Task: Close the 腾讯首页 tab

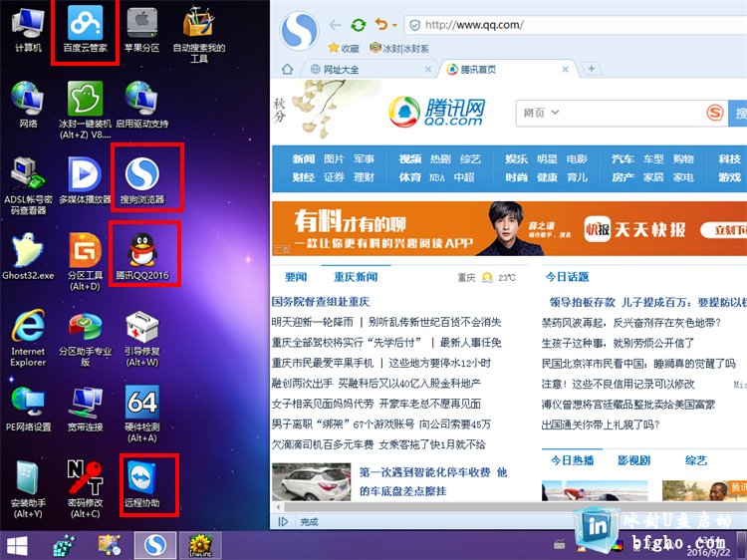Action: [565, 69]
